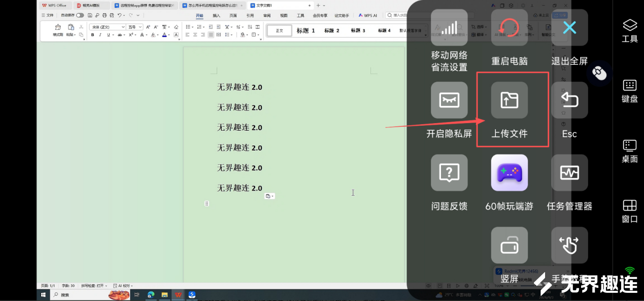The width and height of the screenshot is (644, 301).
Task: Switch to the 插入 (Insert) ribbon tab
Action: point(216,16)
